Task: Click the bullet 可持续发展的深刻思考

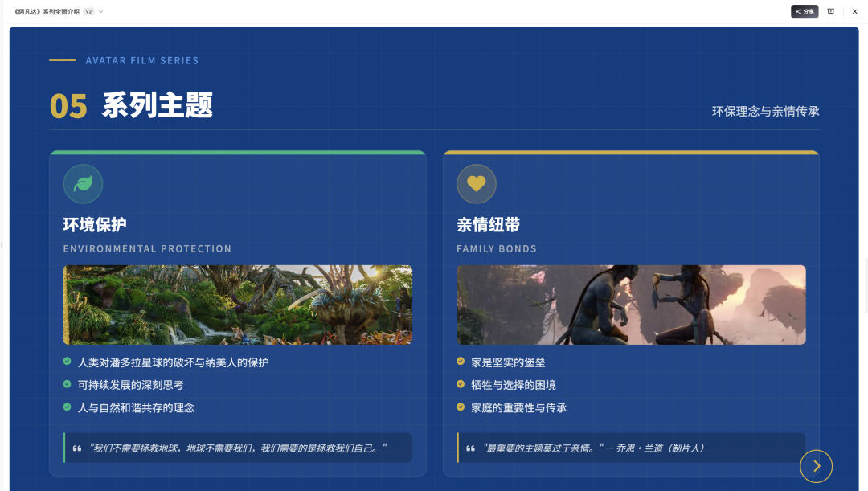Action: [131, 385]
